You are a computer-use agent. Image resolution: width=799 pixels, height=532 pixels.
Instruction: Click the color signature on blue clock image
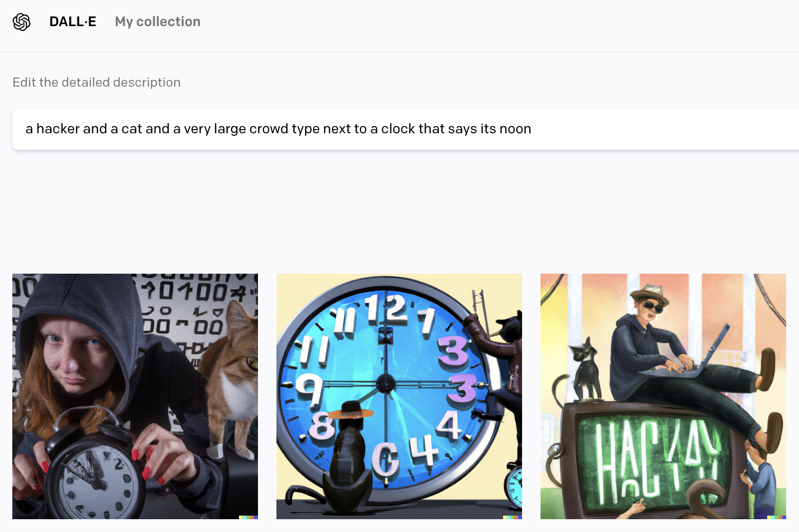512,517
